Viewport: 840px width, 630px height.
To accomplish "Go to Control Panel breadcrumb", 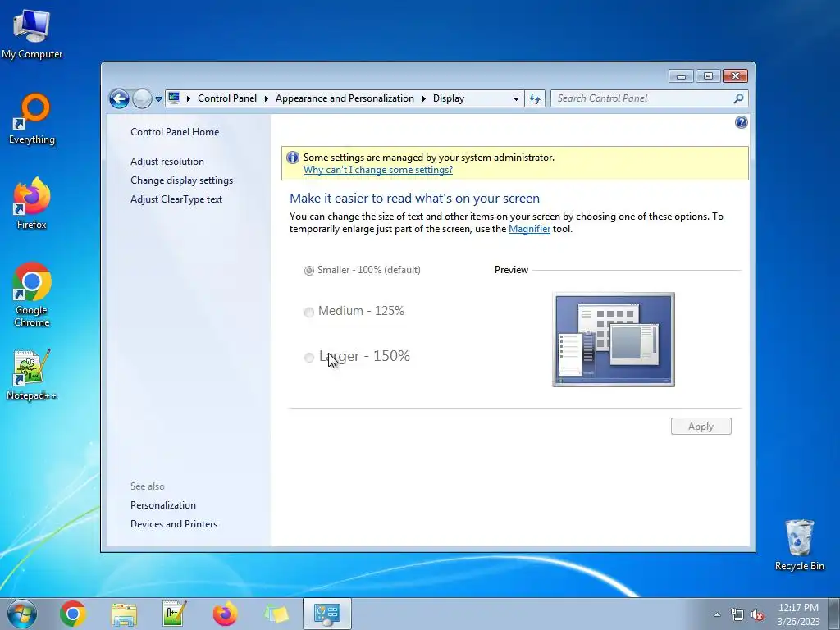I will pos(227,98).
